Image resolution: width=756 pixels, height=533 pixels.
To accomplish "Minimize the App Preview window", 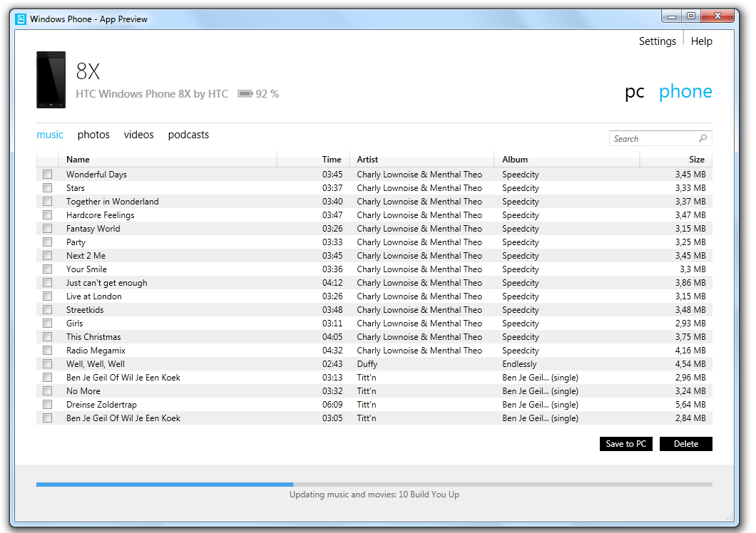I will [671, 16].
